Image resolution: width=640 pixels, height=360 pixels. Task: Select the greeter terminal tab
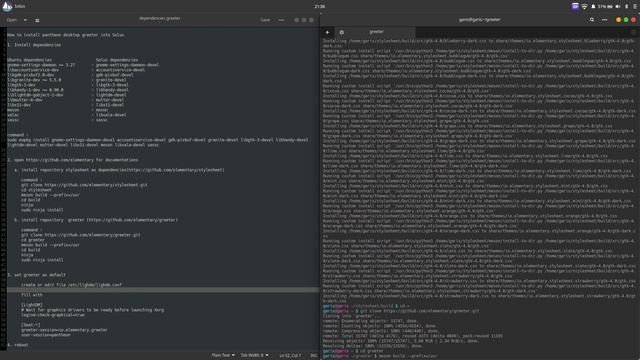coord(376,32)
